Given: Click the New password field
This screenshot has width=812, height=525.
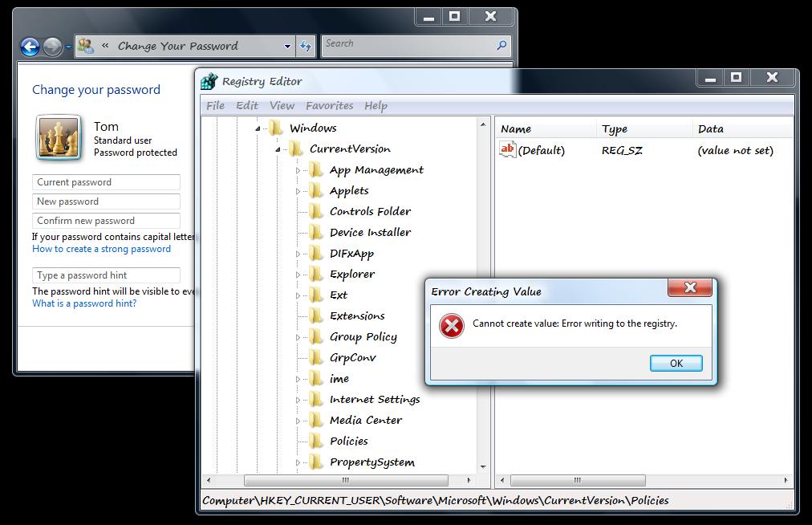Looking at the screenshot, I should coord(106,201).
